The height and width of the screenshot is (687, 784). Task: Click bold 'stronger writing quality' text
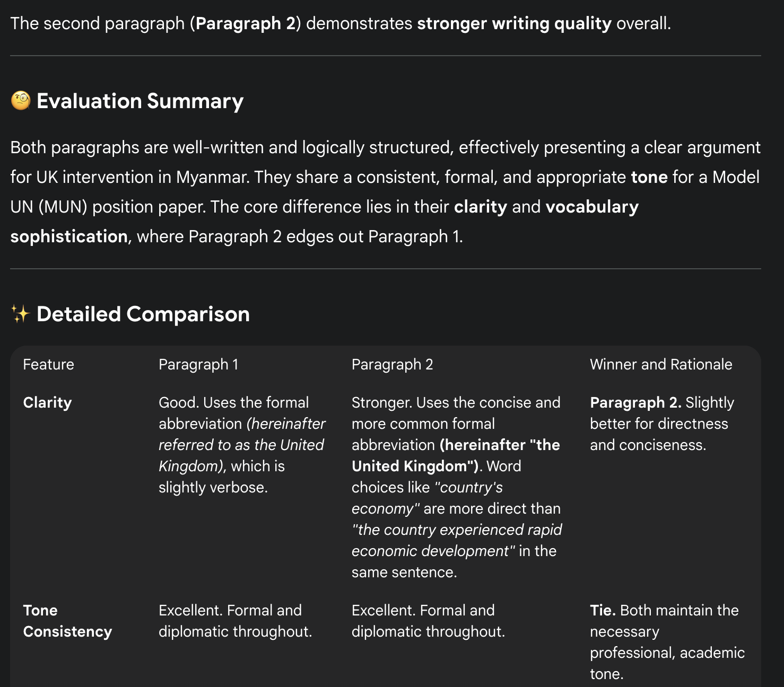514,24
